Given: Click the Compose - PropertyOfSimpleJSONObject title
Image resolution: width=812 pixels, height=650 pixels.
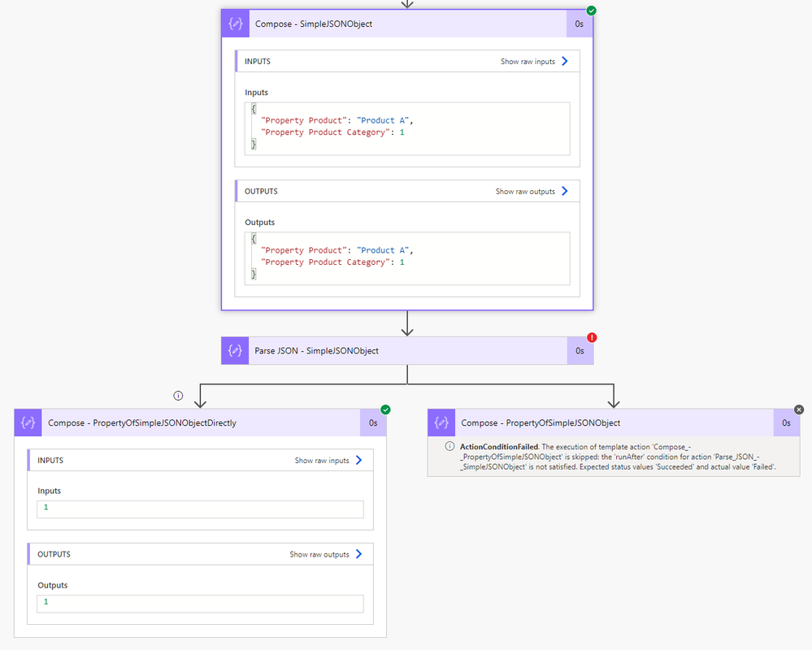Looking at the screenshot, I should [x=541, y=422].
